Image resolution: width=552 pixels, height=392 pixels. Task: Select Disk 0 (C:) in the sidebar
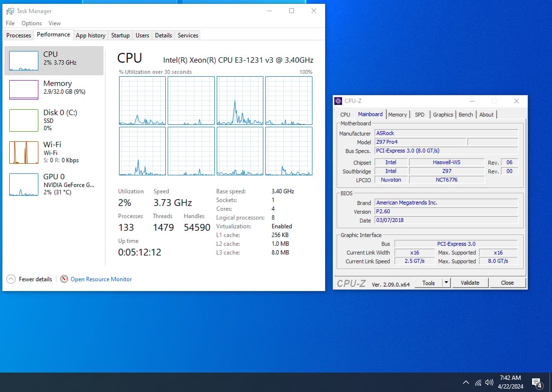pyautogui.click(x=54, y=120)
